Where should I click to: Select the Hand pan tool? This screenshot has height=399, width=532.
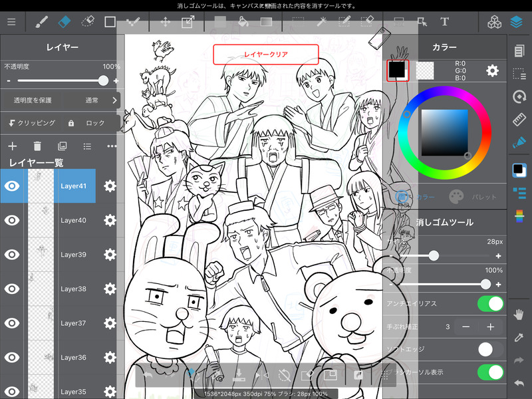[519, 315]
